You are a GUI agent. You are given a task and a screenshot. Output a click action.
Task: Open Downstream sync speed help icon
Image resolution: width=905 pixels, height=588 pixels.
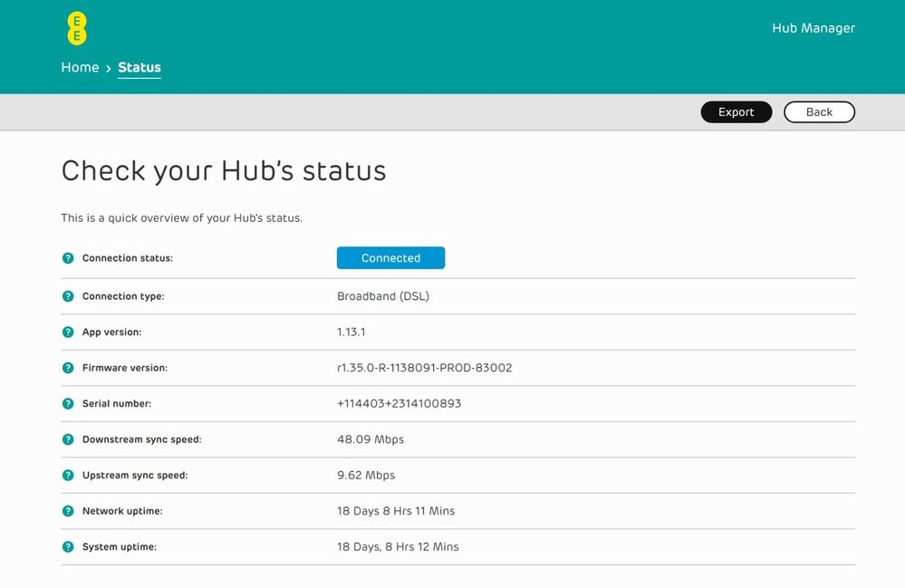(x=68, y=439)
